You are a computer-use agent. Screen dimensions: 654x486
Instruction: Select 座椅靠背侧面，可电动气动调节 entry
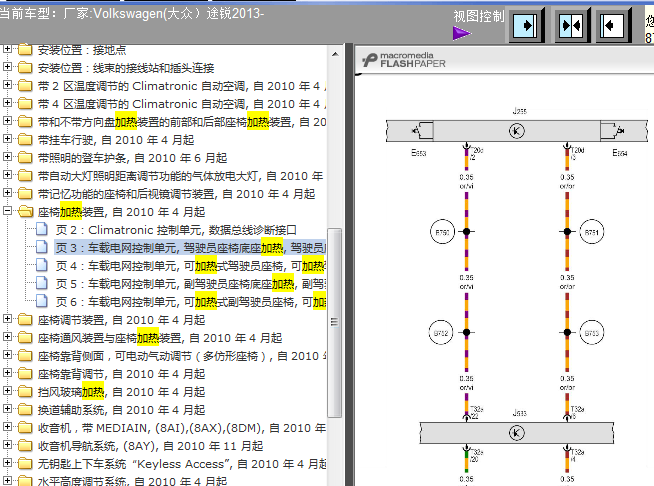pyautogui.click(x=181, y=356)
